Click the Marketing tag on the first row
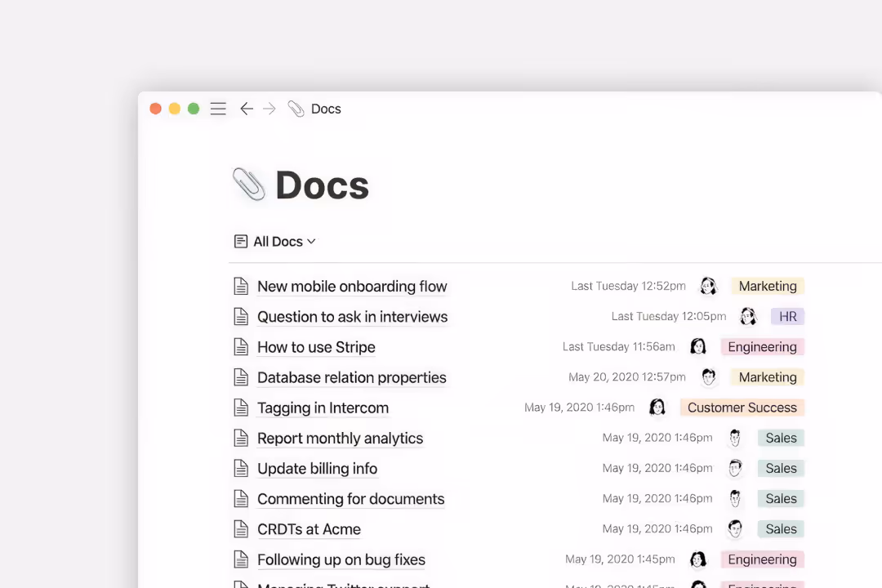This screenshot has width=882, height=588. (767, 286)
